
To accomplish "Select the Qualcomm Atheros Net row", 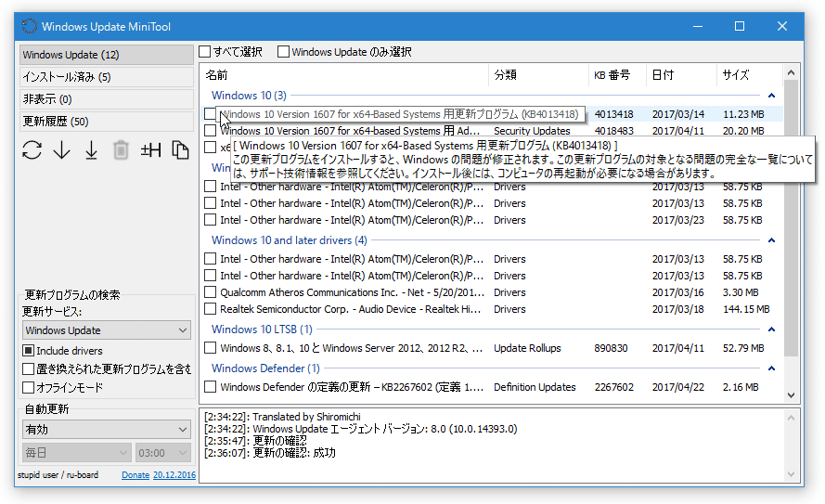I will tap(492, 292).
